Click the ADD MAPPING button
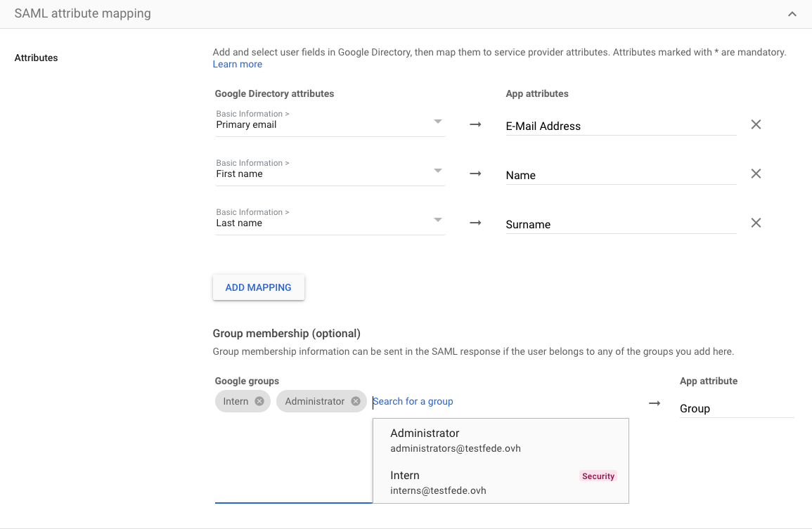This screenshot has width=812, height=529. 258,287
